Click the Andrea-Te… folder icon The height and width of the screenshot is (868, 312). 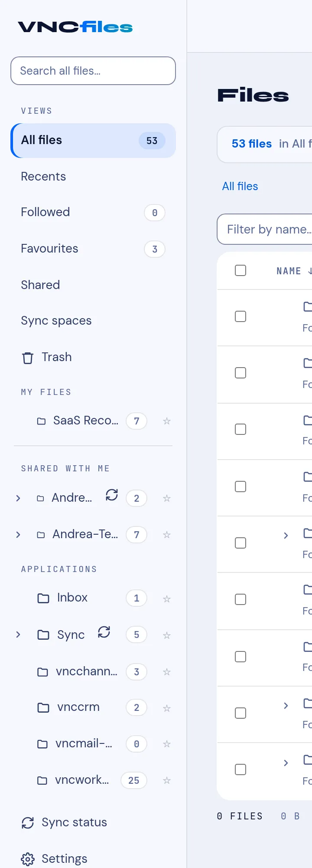pyautogui.click(x=41, y=535)
